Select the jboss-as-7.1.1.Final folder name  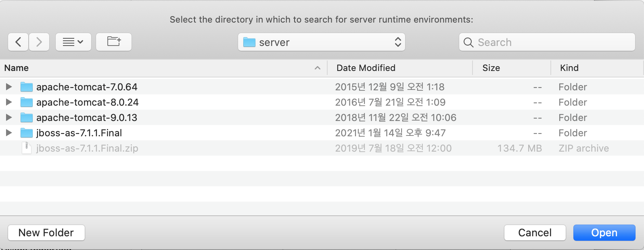click(79, 133)
